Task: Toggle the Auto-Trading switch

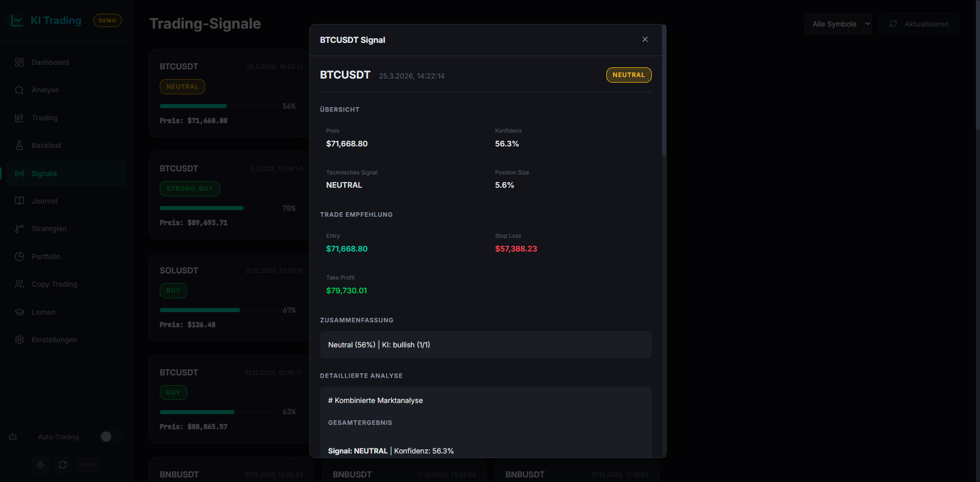Action: (x=111, y=437)
